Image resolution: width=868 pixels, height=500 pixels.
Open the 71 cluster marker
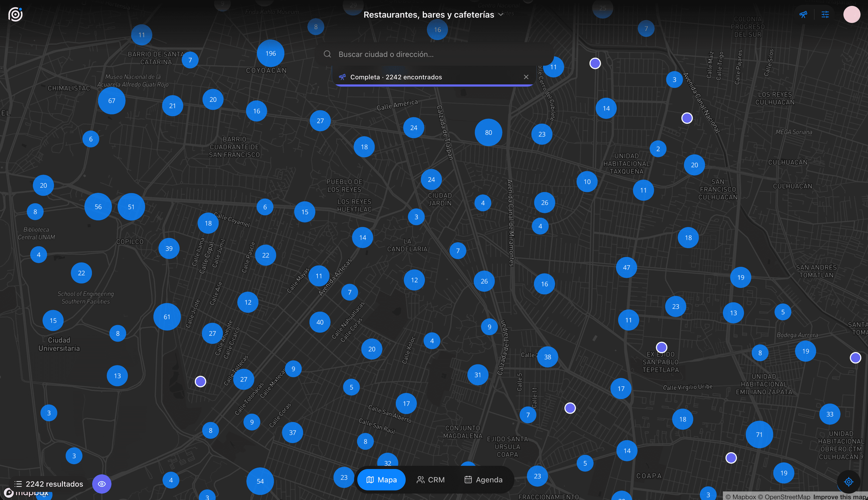coord(759,434)
